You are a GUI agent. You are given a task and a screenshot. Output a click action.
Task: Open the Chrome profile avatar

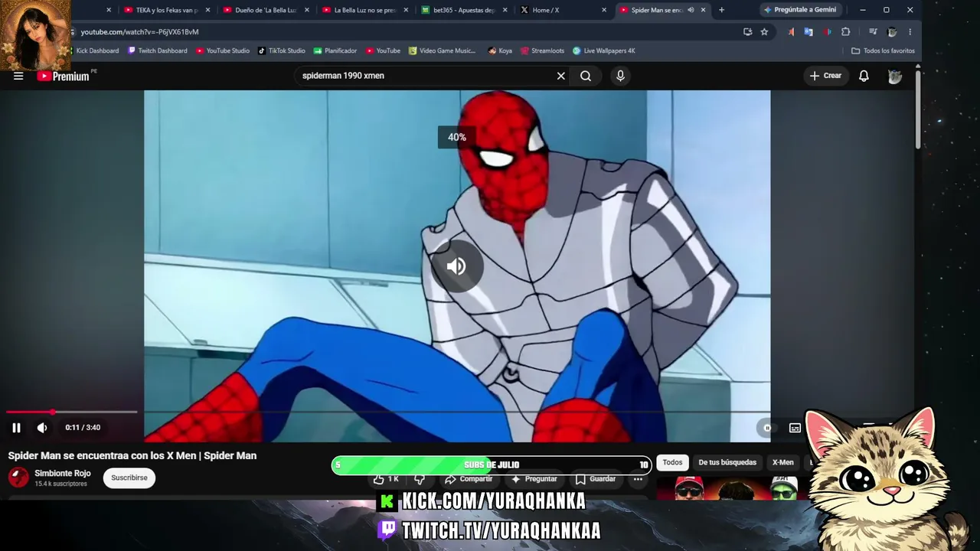892,32
